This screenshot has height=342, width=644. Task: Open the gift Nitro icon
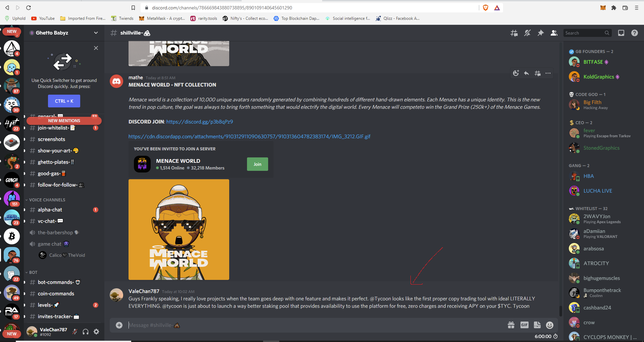coord(511,325)
